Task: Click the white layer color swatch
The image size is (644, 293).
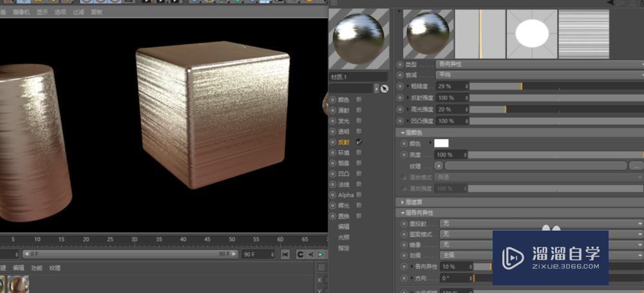Action: (441, 143)
